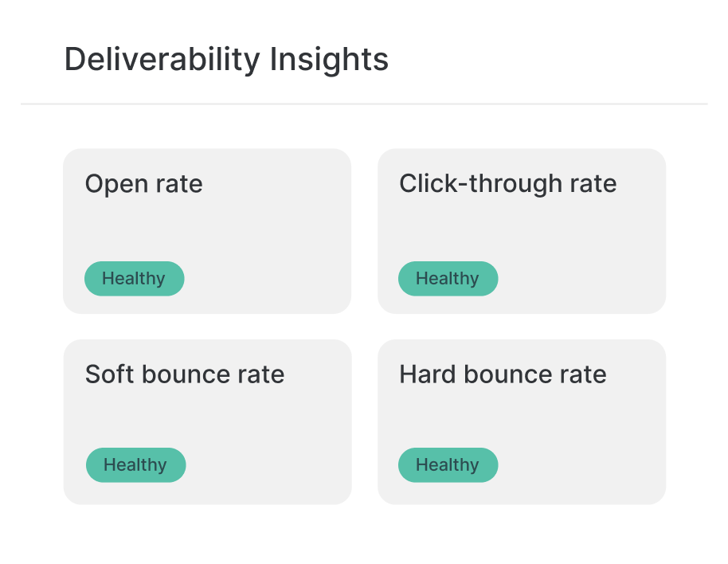Click the Click-through rate label text

(x=507, y=184)
